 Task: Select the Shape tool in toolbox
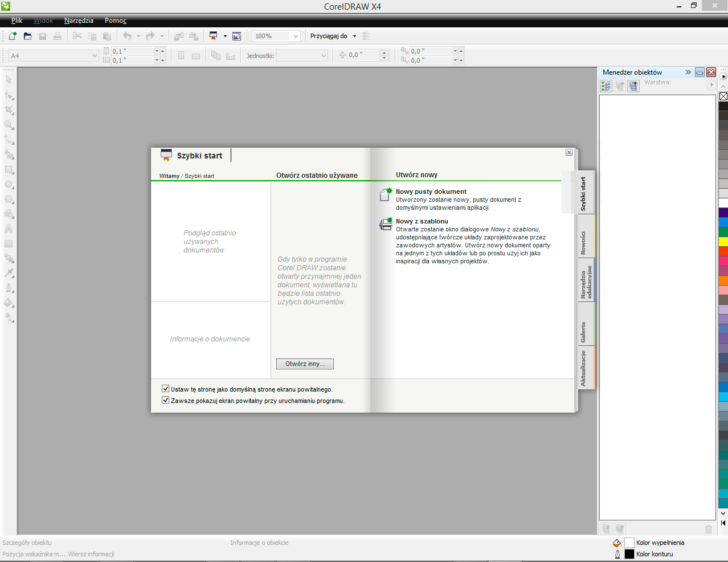pyautogui.click(x=9, y=95)
